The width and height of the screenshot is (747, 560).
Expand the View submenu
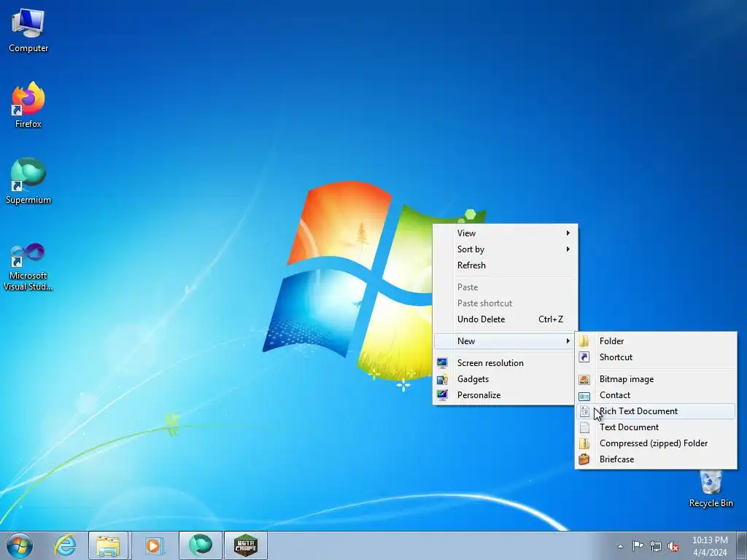point(505,233)
